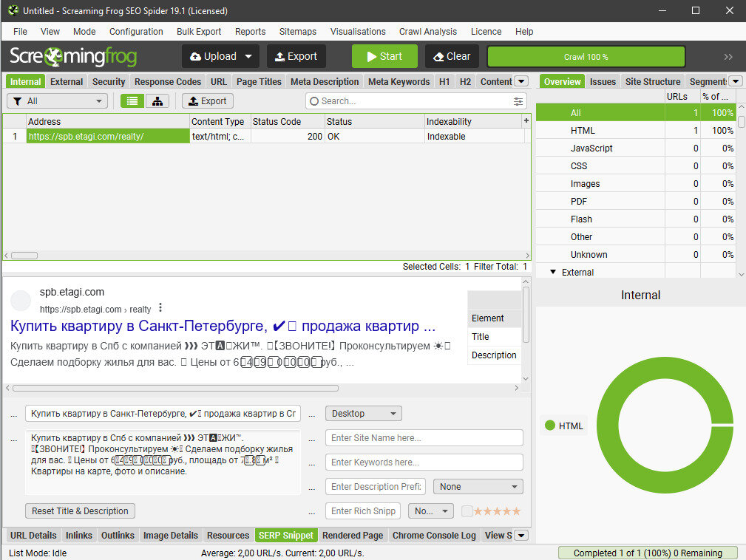Click the Crawl 100% progress bar
Image resolution: width=746 pixels, height=560 pixels.
[585, 56]
